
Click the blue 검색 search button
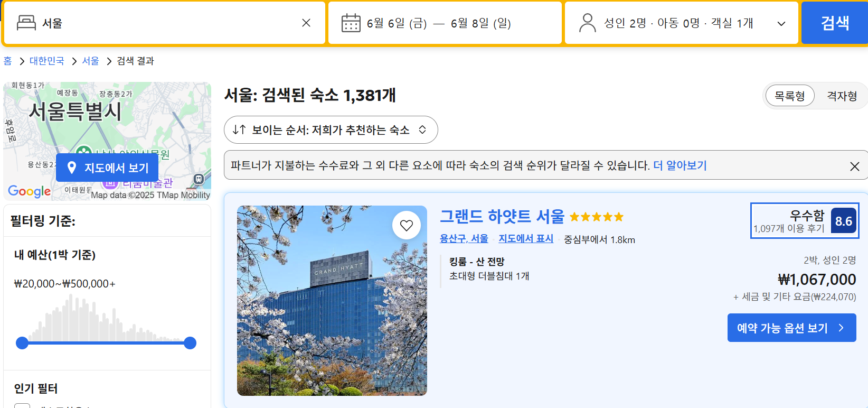point(835,23)
